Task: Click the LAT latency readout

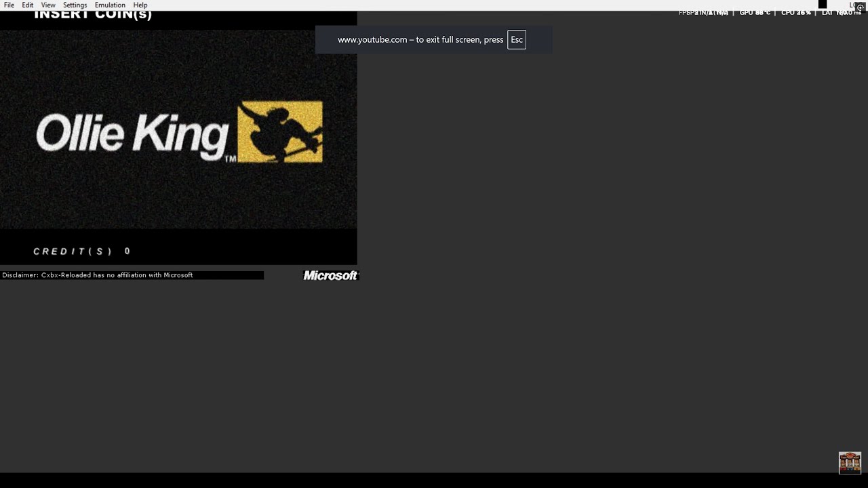Action: coord(842,13)
